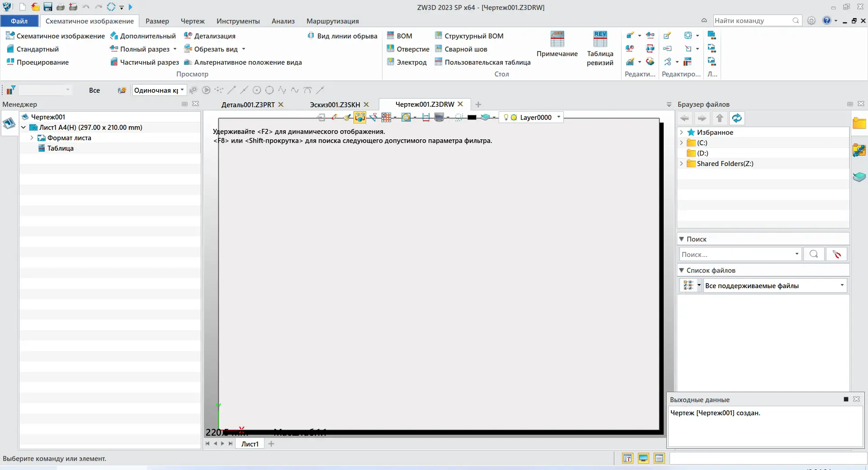The width and height of the screenshot is (868, 470).
Task: Select the Вид линии обрыва tool
Action: (342, 36)
